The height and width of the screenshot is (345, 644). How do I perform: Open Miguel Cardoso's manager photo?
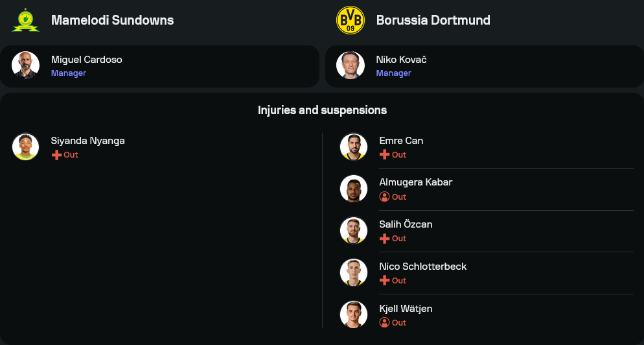(26, 65)
